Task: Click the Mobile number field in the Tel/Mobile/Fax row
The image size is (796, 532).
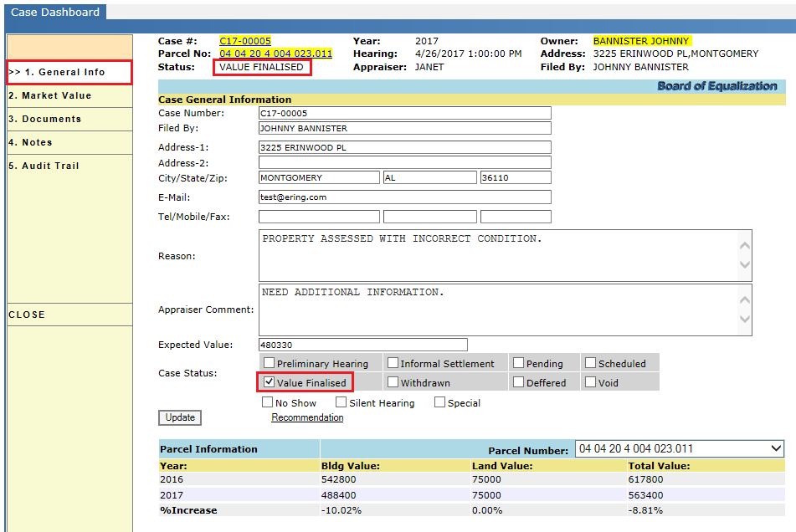Action: [x=430, y=217]
